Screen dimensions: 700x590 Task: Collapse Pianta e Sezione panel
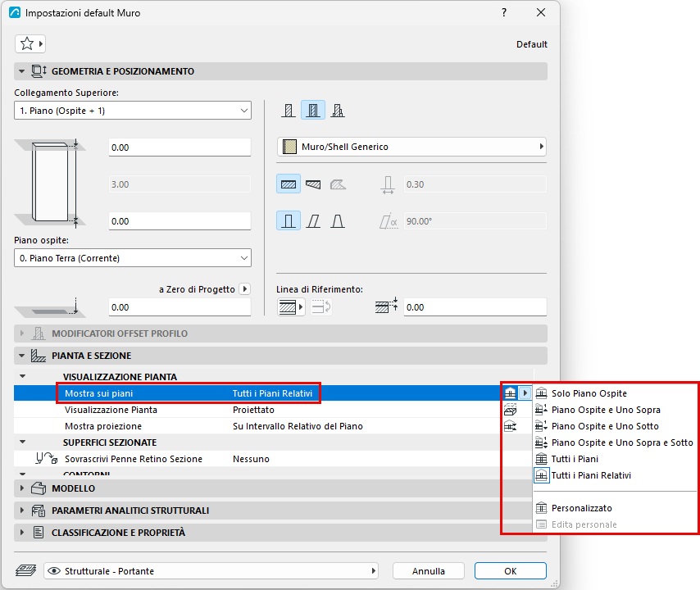pos(21,356)
